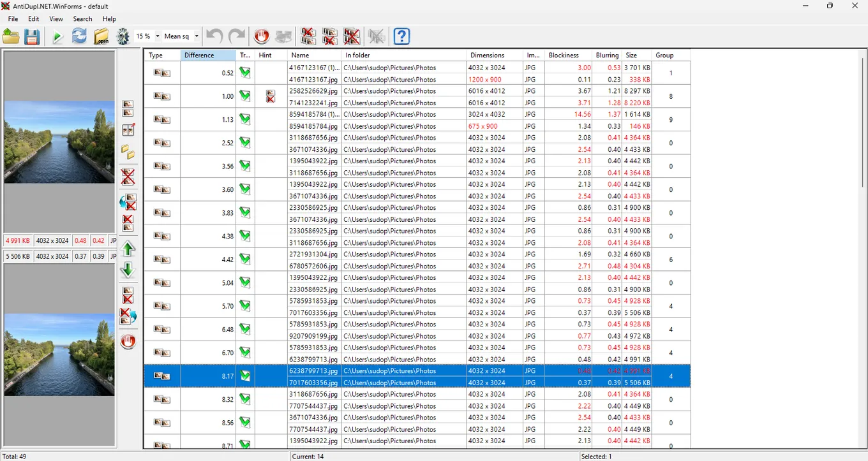The image size is (868, 461).
Task: Sort results by Difference column header
Action: click(x=207, y=55)
